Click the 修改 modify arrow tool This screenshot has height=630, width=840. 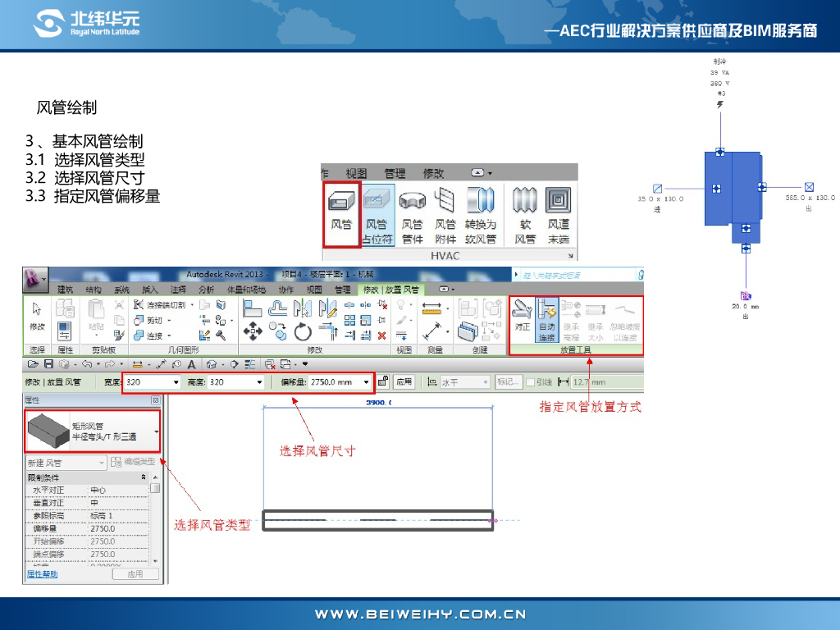pos(37,317)
